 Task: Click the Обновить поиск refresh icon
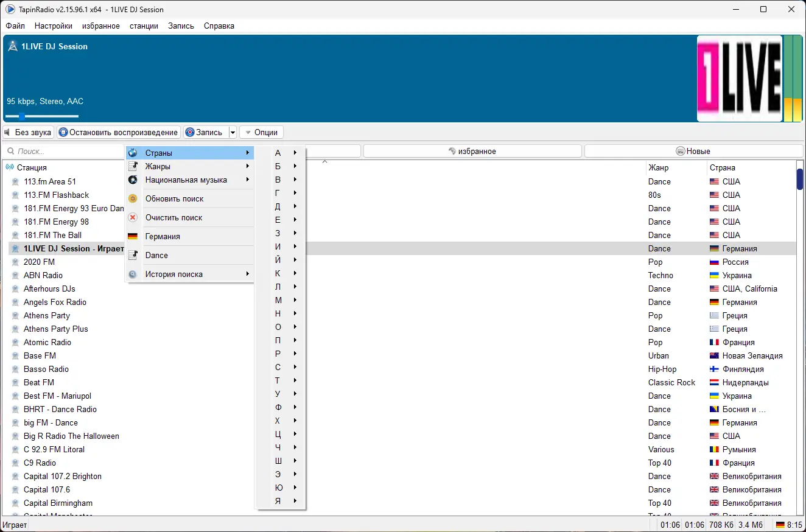133,198
